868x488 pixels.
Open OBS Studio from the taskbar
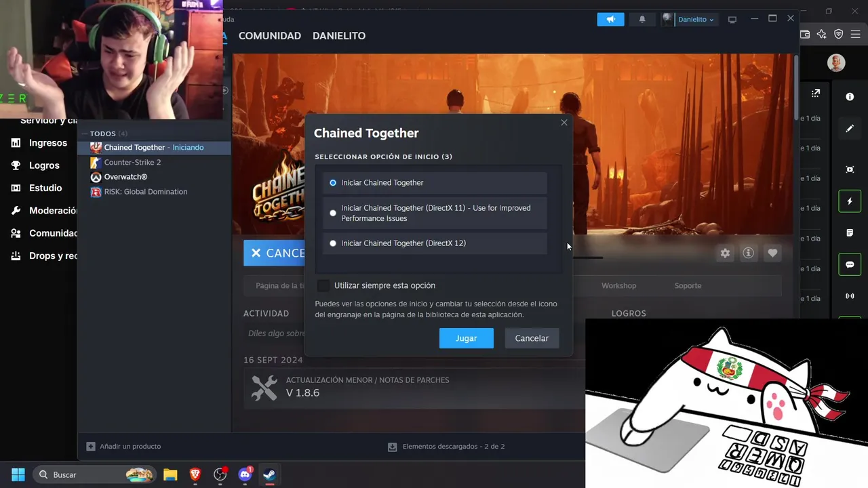[220, 474]
